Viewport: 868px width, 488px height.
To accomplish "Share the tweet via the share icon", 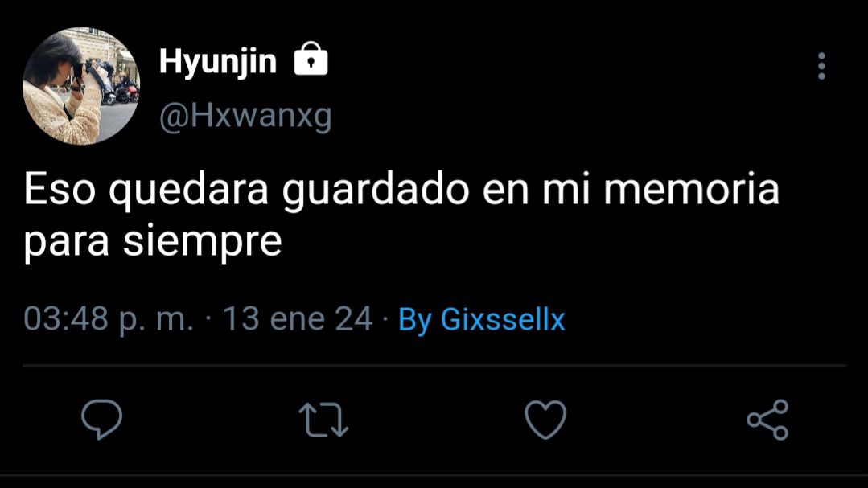I will coord(767,420).
